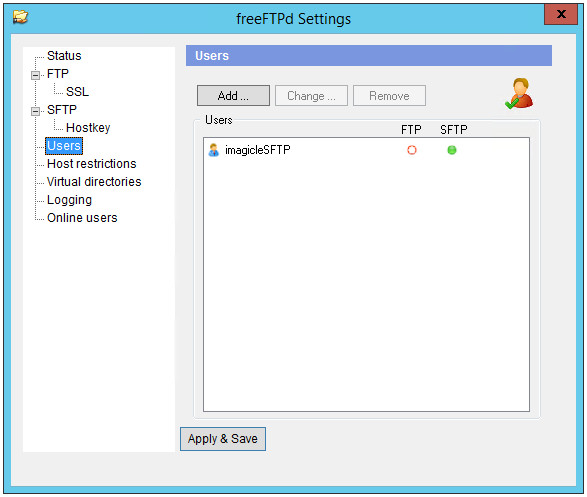Click the user avatar icon with green checkmark
Viewport: 587px width, 497px height.
[x=519, y=94]
